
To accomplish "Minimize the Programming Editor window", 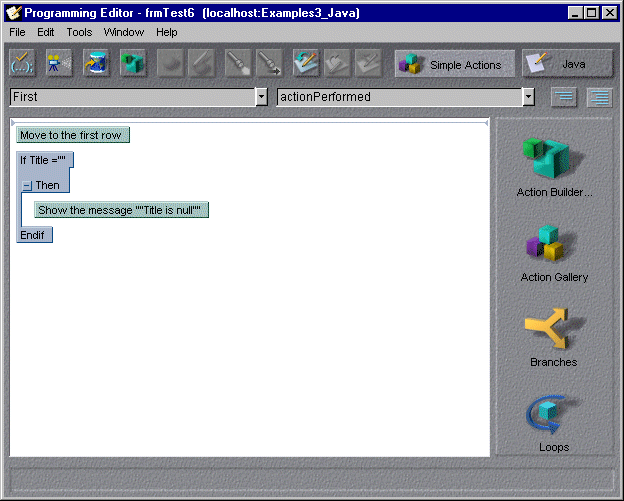I will point(575,13).
